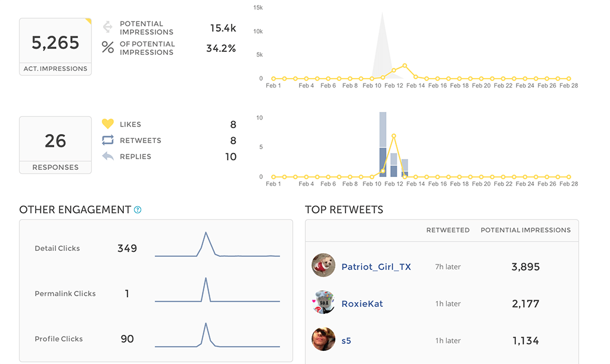The height and width of the screenshot is (364, 610).
Task: Click the Feb 28 data point on responses chart
Action: [569, 177]
